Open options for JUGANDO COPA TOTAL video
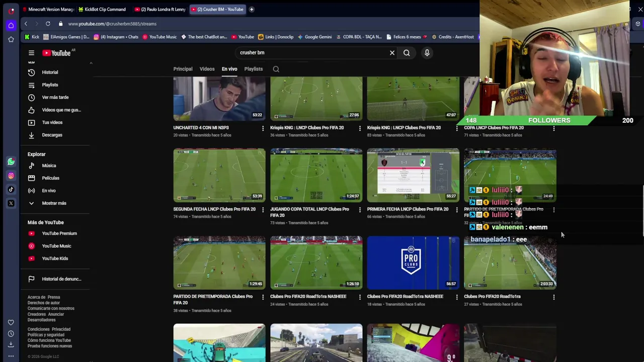The image size is (644, 362). (360, 210)
